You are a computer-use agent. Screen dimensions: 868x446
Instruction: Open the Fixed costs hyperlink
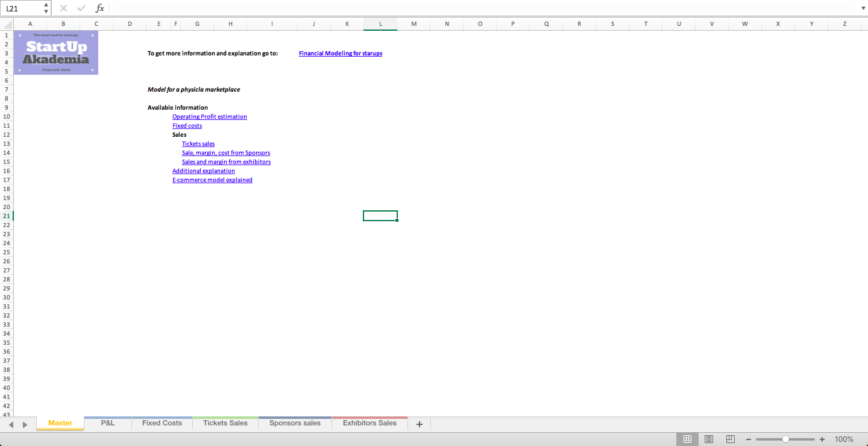point(187,125)
